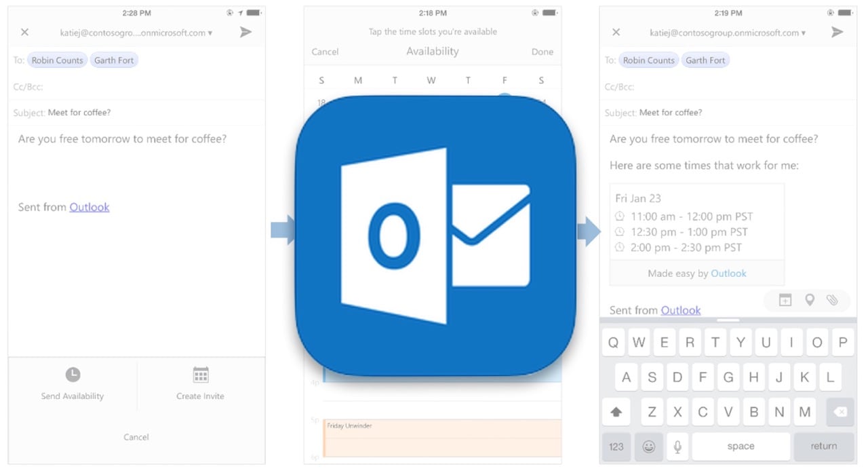This screenshot has height=471, width=868.
Task: Toggle the Shift key on the keyboard
Action: tap(616, 412)
